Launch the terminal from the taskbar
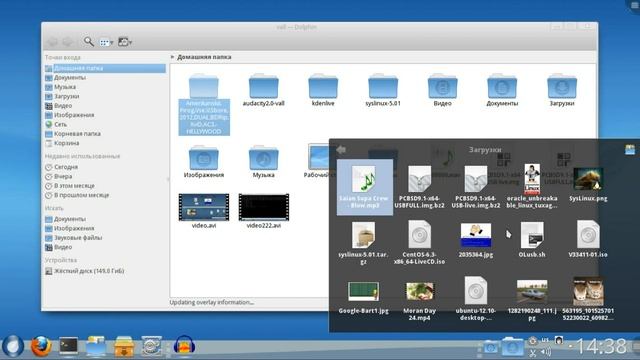This screenshot has width=640, height=360. [x=68, y=346]
